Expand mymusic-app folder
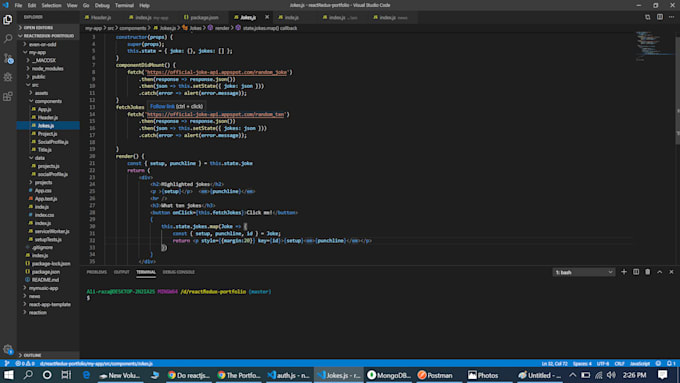680x383 pixels. pyautogui.click(x=43, y=288)
